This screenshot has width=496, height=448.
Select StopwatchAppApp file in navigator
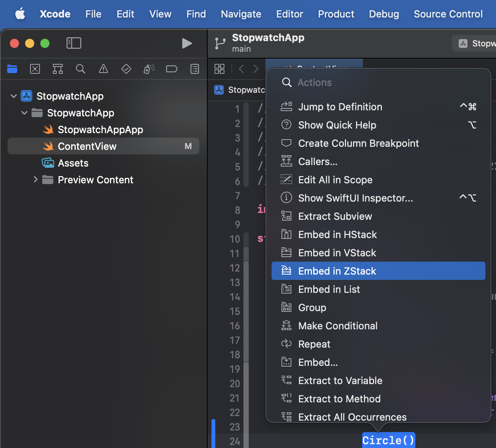(100, 130)
